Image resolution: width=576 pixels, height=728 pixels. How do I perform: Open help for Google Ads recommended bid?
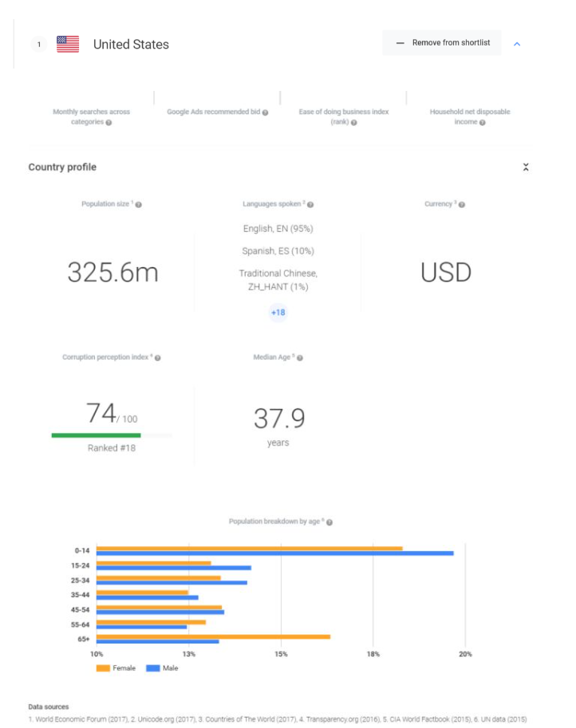pyautogui.click(x=265, y=112)
